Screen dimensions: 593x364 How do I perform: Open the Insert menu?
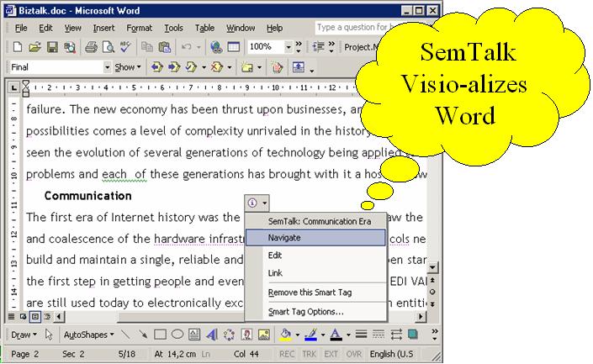pyautogui.click(x=103, y=28)
